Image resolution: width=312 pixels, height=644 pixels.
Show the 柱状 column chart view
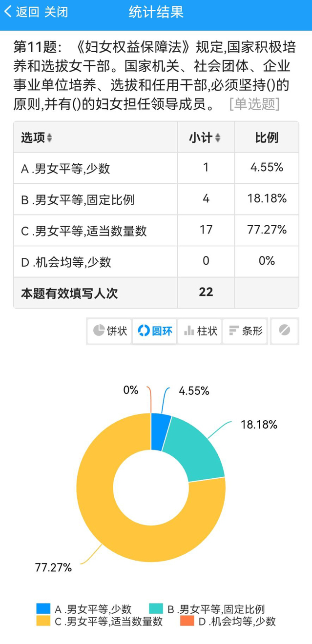[x=200, y=331]
